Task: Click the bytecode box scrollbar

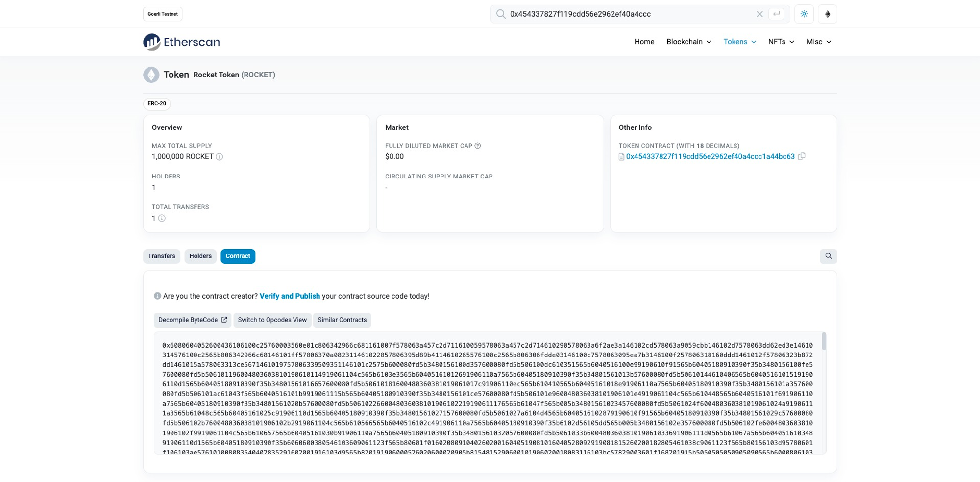Action: (824, 341)
